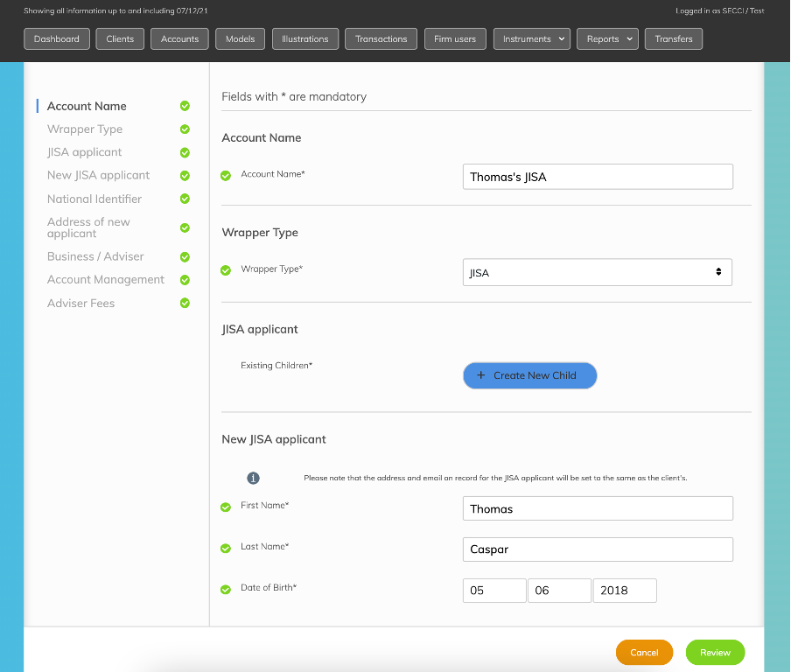The height and width of the screenshot is (672, 791).
Task: Click the Account Name field containing Thomas's JISA
Action: pos(598,176)
